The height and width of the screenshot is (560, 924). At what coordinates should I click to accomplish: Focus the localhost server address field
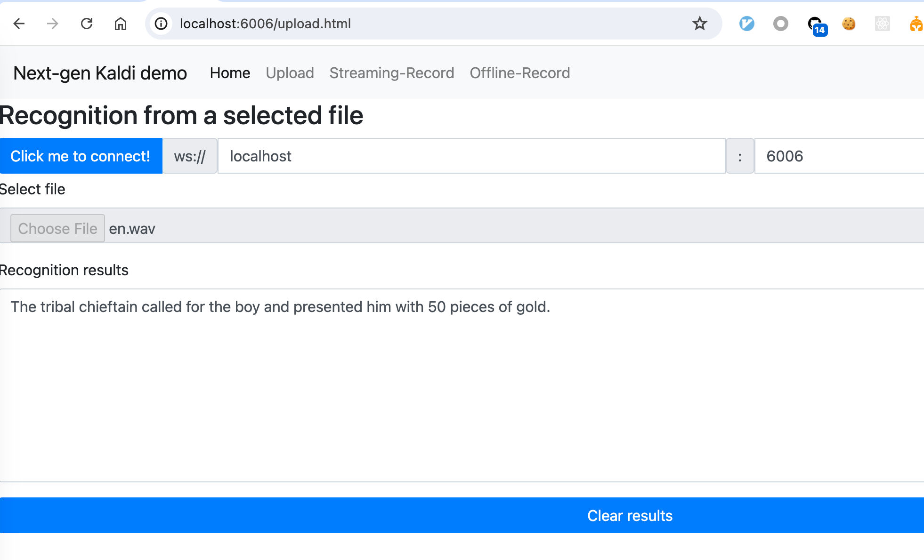point(471,156)
